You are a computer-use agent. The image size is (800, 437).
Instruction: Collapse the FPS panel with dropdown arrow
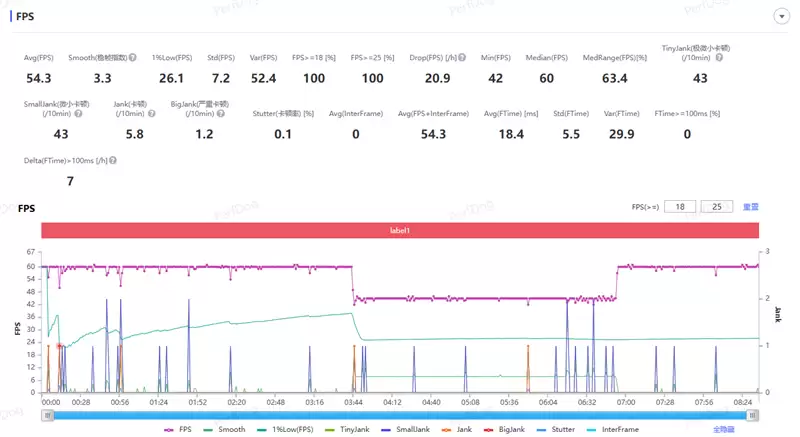click(x=781, y=17)
